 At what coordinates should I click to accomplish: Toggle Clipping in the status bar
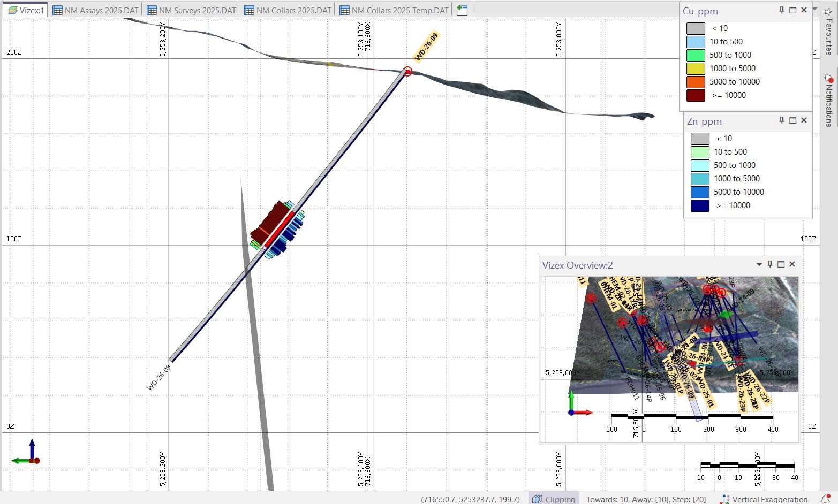point(554,499)
